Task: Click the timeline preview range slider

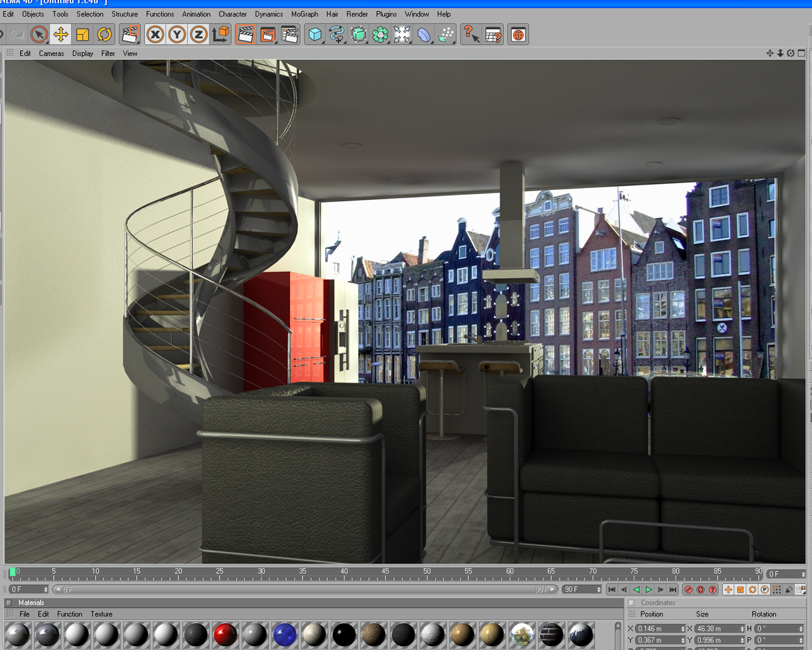Action: [x=304, y=590]
